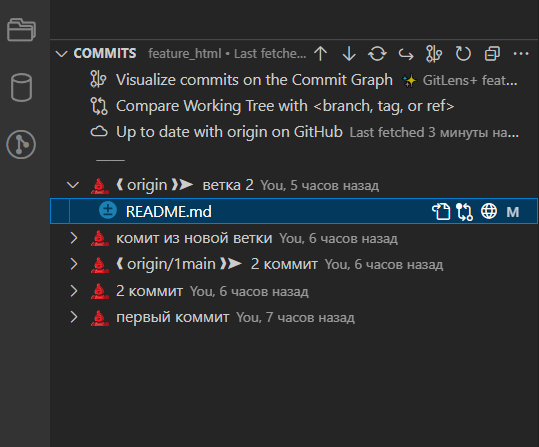Viewport: 539px width, 447px height.
Task: Collapse the COMMITS section header
Action: (x=62, y=54)
